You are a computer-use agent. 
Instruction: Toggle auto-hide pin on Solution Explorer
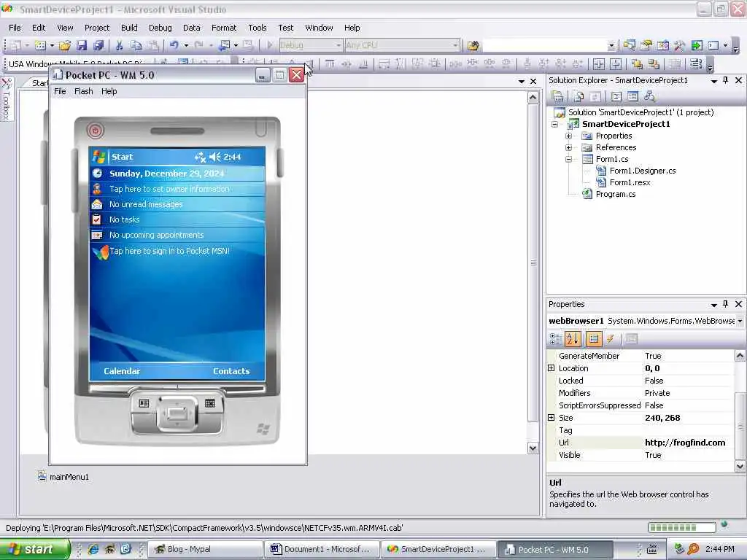pos(725,80)
